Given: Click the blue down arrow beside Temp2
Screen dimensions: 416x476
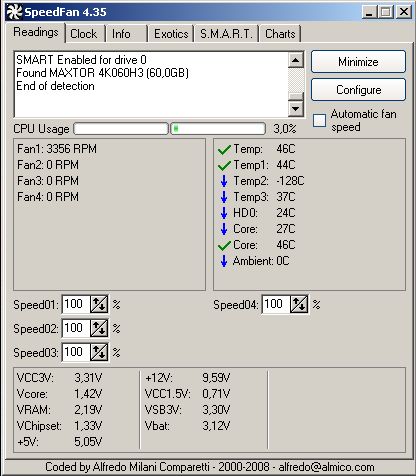Looking at the screenshot, I should (x=224, y=181).
